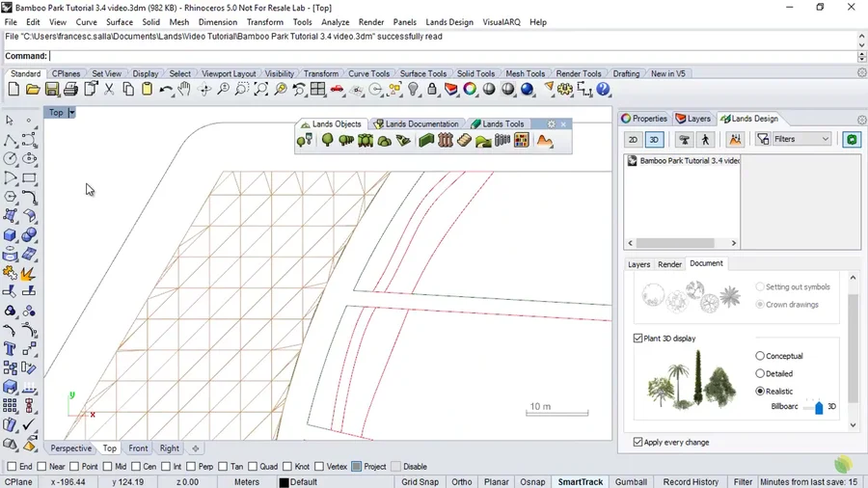Open a file with the folder icon
The height and width of the screenshot is (488, 868).
coord(33,89)
